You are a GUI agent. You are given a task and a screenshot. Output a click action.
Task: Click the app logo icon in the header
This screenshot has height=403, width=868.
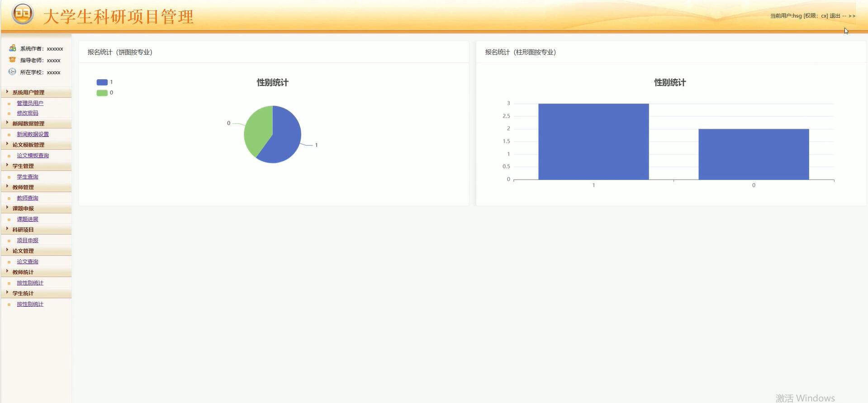[23, 14]
